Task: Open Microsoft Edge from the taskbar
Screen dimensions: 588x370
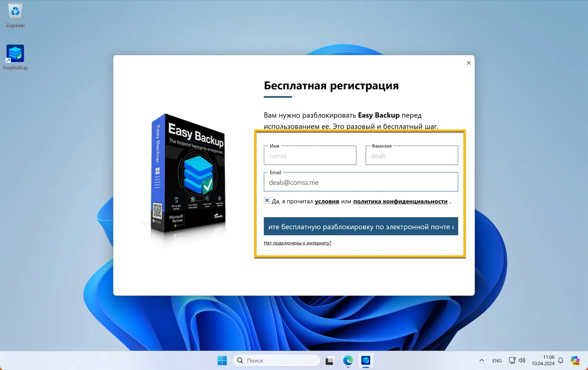Action: (348, 361)
